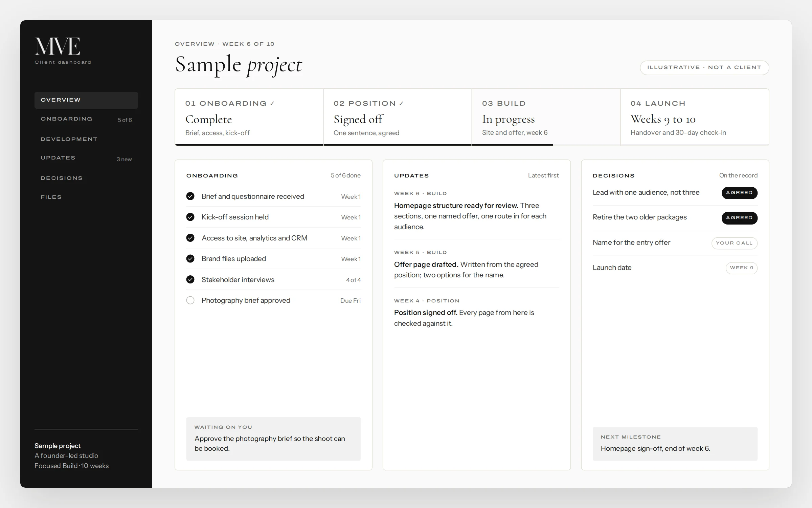The width and height of the screenshot is (812, 508).
Task: Select the 02 Position phase card
Action: [398, 117]
